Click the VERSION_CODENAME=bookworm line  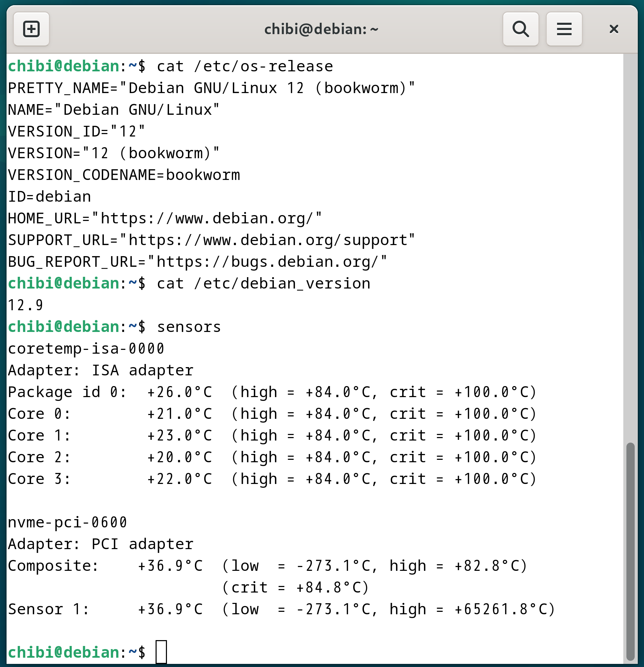tap(124, 175)
